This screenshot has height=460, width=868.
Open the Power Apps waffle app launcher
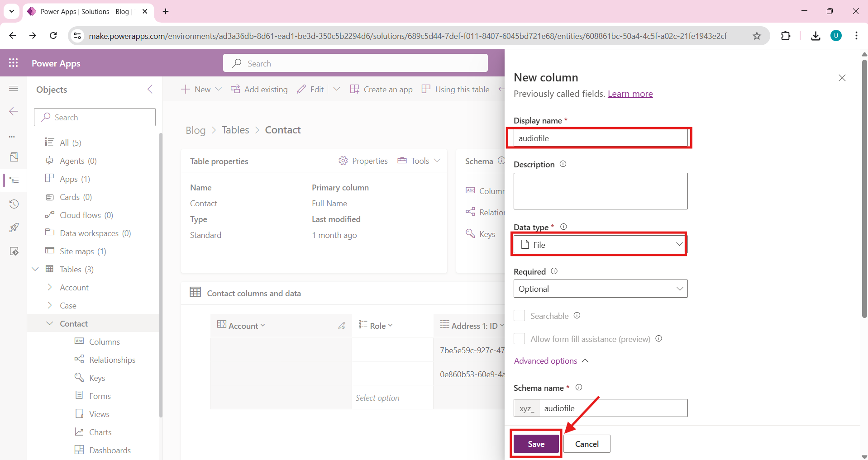[14, 63]
